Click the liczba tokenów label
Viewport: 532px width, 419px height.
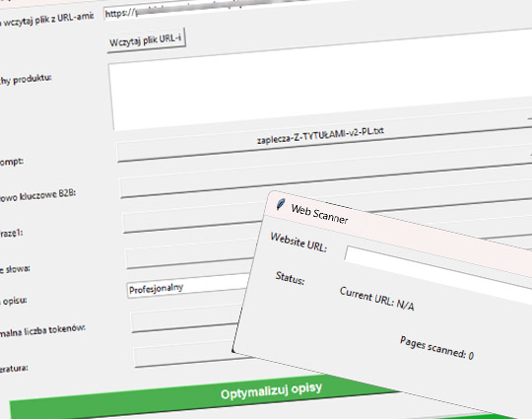point(54,330)
